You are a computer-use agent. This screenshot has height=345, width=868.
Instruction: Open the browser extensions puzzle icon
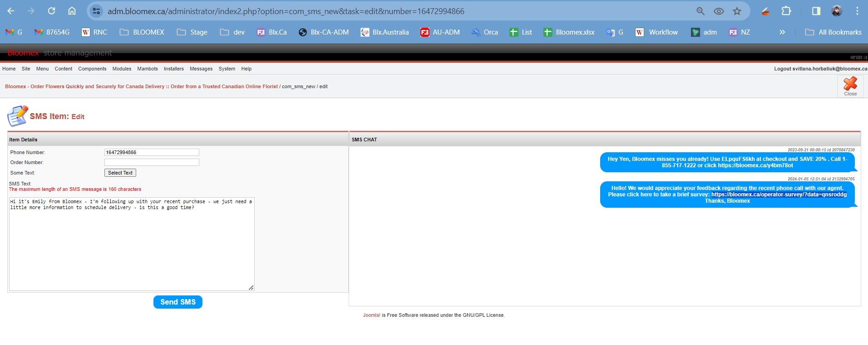click(786, 11)
